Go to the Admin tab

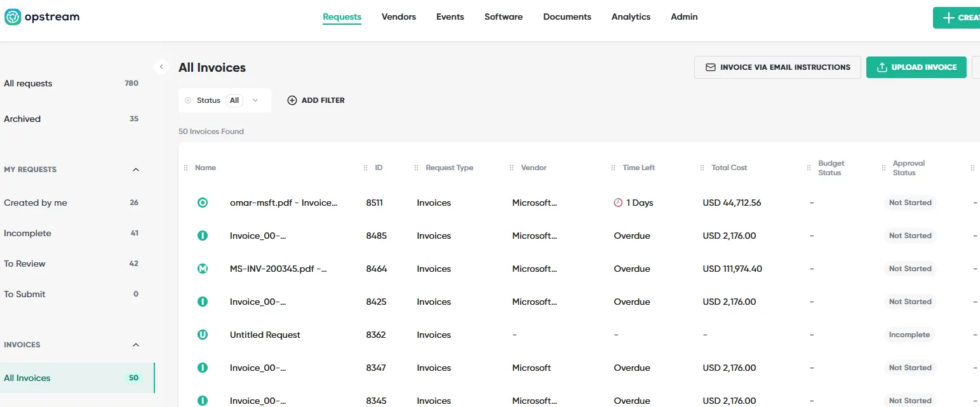(684, 17)
